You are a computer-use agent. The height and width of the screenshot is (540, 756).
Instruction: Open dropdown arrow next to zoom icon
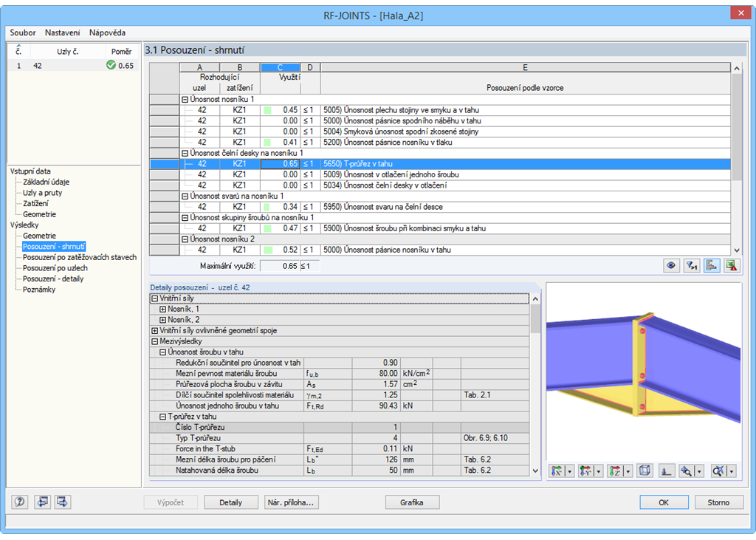[x=699, y=471]
